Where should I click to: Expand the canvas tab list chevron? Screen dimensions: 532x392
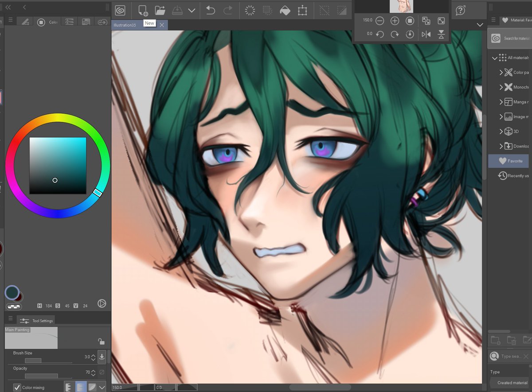coord(480,25)
